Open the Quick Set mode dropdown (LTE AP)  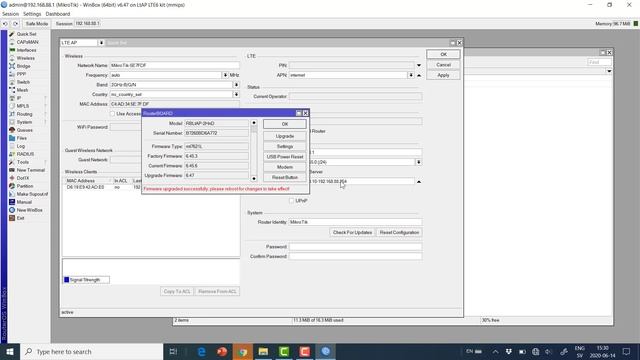click(101, 42)
